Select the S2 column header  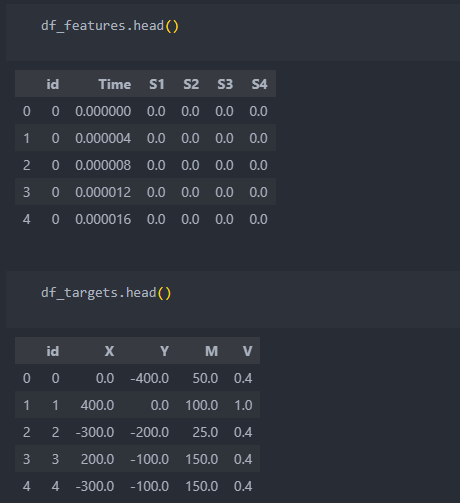click(x=191, y=84)
